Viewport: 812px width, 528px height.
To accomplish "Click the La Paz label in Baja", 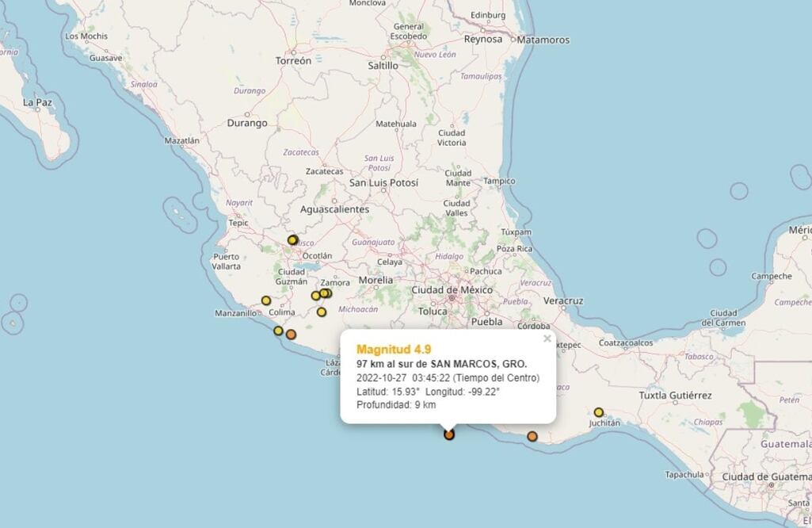I will click(37, 102).
